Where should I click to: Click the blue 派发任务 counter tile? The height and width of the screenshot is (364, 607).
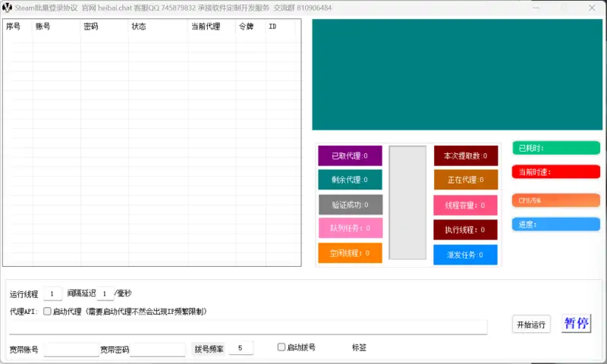(x=466, y=255)
